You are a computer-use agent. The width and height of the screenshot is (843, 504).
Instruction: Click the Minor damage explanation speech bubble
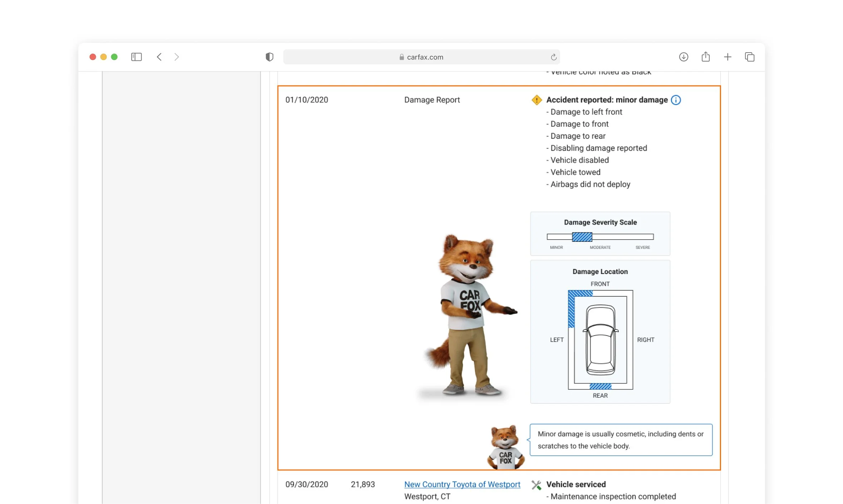click(x=621, y=440)
